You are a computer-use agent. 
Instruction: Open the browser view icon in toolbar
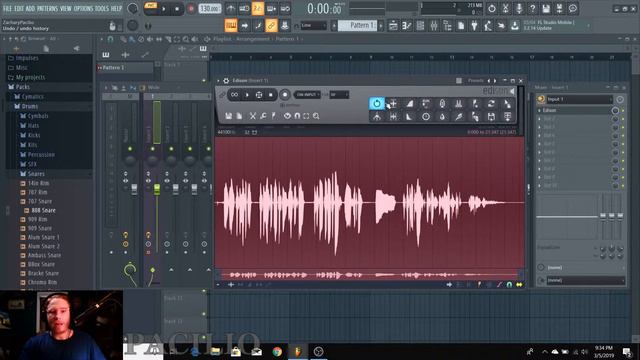[x=447, y=26]
